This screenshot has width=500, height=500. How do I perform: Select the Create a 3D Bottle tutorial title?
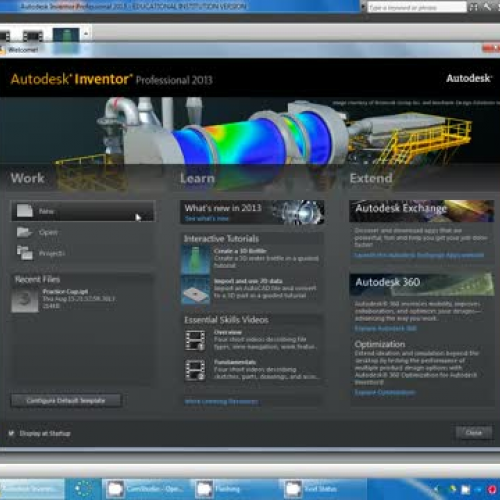[240, 251]
